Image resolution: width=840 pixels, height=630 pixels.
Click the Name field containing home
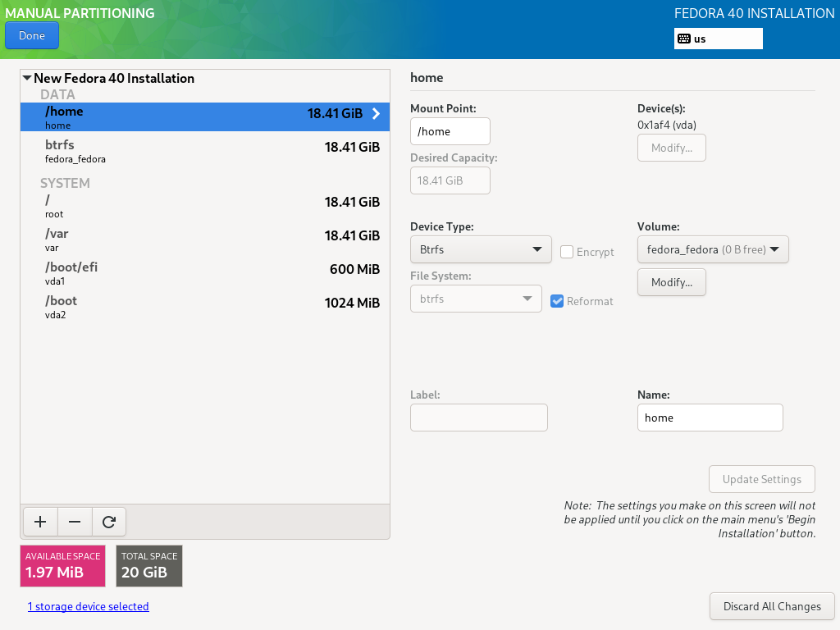coord(710,418)
